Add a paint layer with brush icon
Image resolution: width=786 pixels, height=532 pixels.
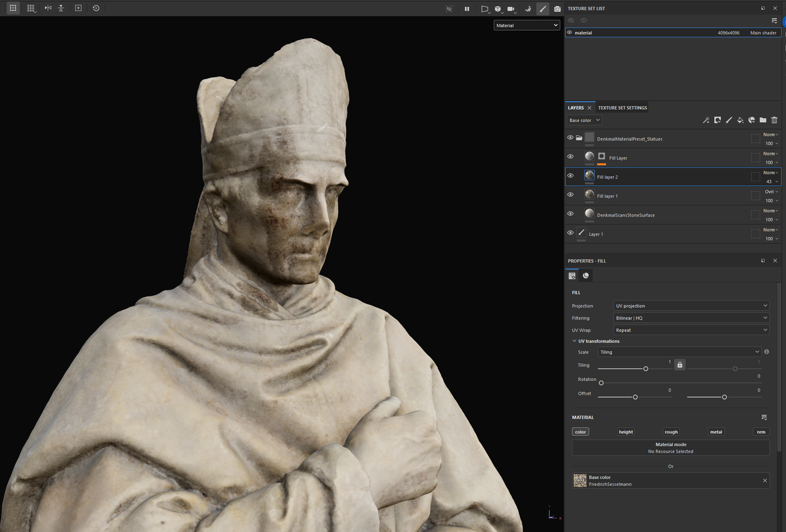(729, 120)
